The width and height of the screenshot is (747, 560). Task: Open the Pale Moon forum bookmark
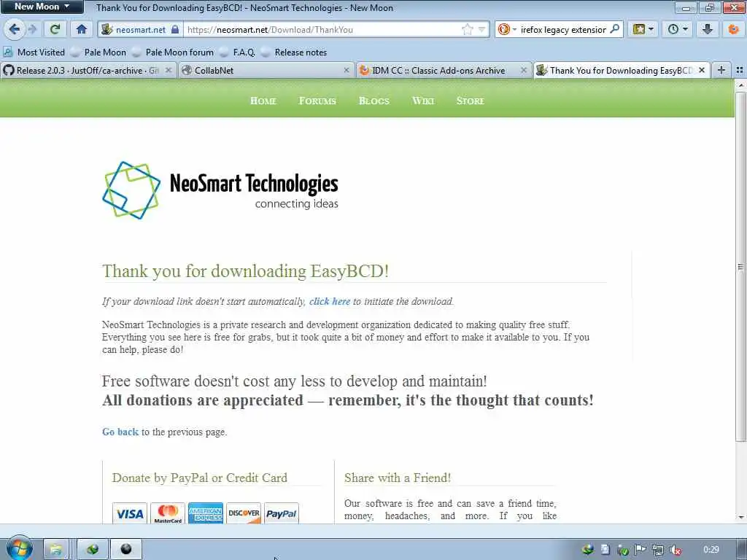pyautogui.click(x=174, y=52)
